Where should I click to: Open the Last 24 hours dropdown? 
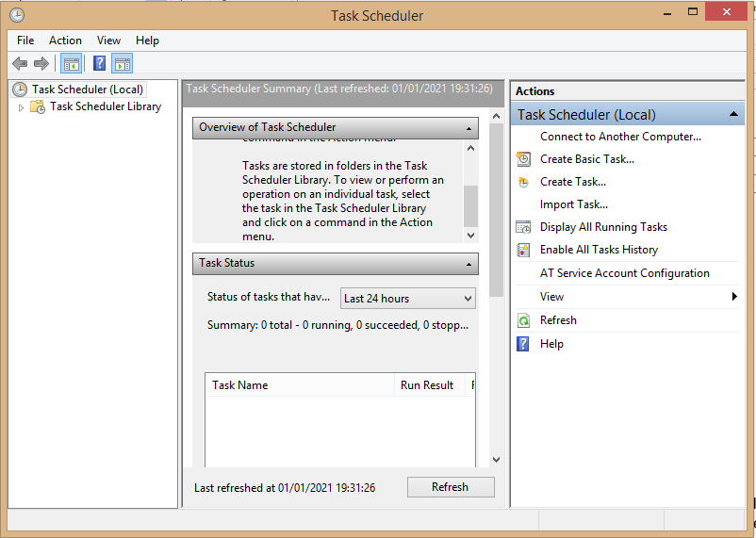(408, 299)
